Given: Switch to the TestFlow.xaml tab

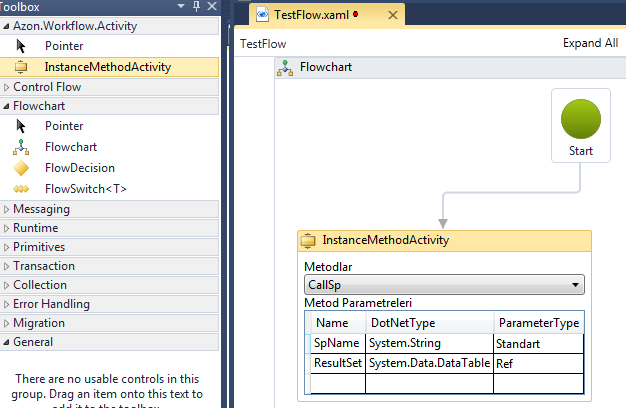Looking at the screenshot, I should click(312, 16).
